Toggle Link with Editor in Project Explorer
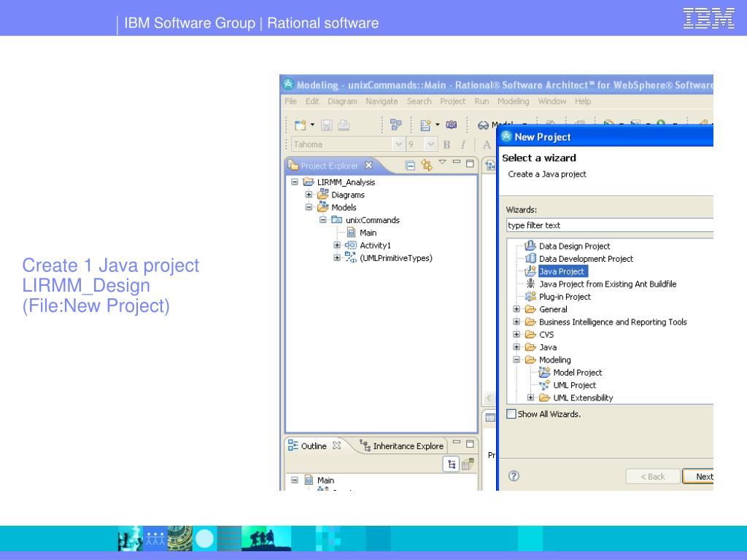Viewport: 747px width, 560px height. click(x=426, y=166)
